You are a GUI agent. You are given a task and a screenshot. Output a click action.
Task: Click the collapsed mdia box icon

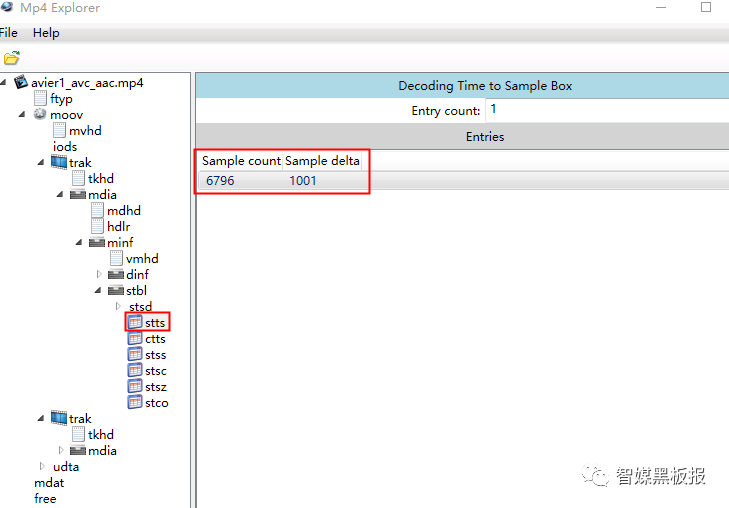click(x=78, y=450)
